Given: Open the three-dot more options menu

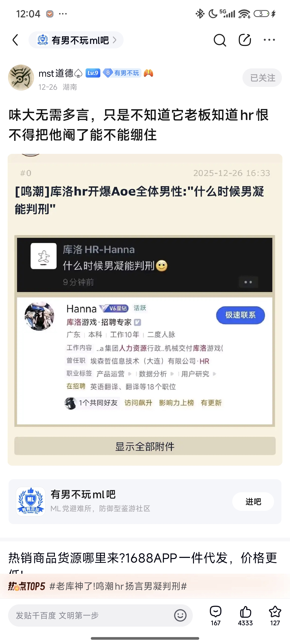Looking at the screenshot, I should 269,40.
